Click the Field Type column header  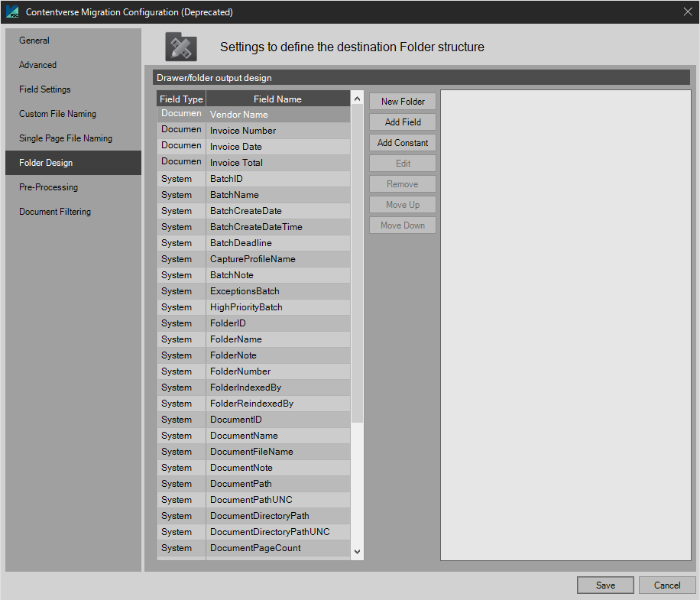181,99
